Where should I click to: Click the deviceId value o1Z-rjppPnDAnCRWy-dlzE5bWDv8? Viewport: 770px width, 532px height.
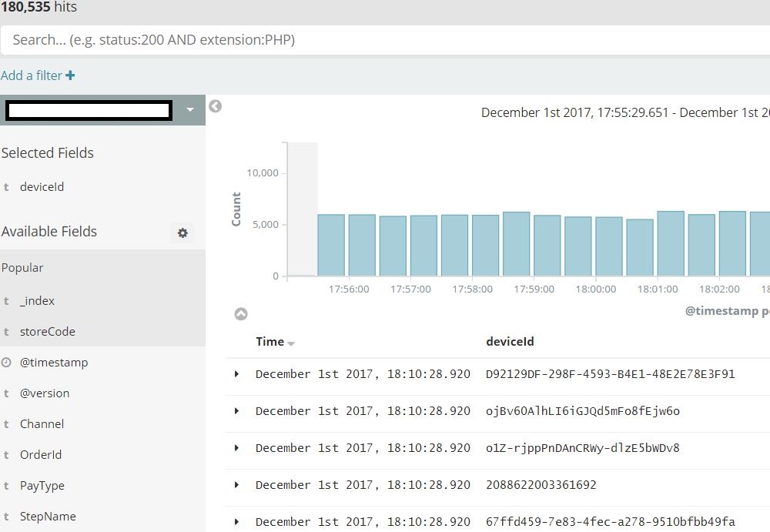[583, 448]
